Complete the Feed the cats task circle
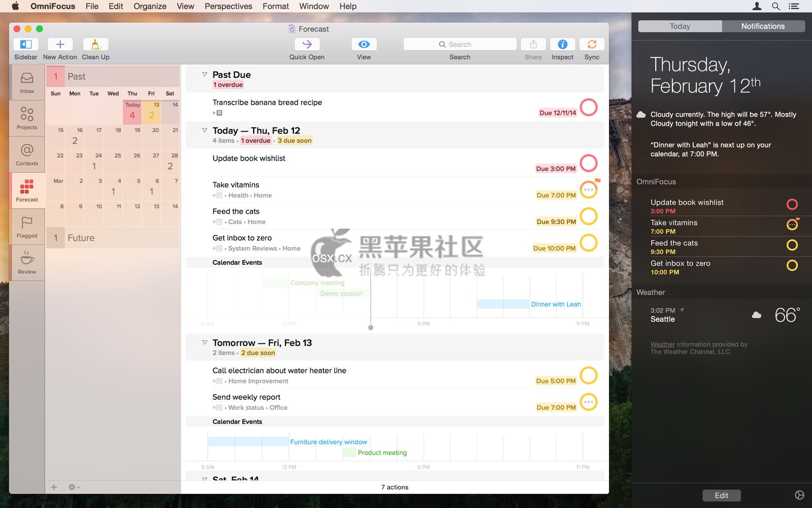 (589, 216)
